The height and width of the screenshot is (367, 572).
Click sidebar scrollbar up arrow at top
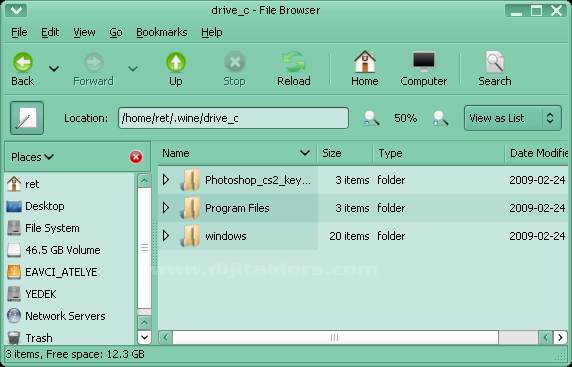point(144,181)
